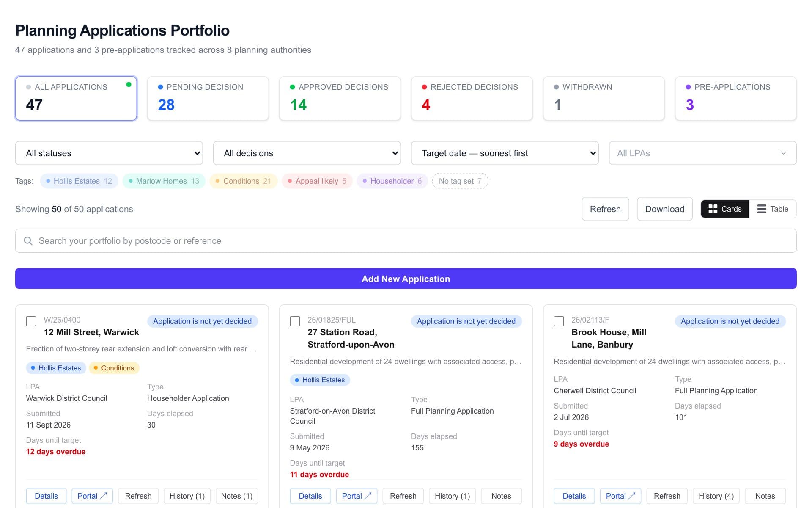The image size is (812, 508).
Task: Open the Target date sort dropdown
Action: tap(505, 153)
